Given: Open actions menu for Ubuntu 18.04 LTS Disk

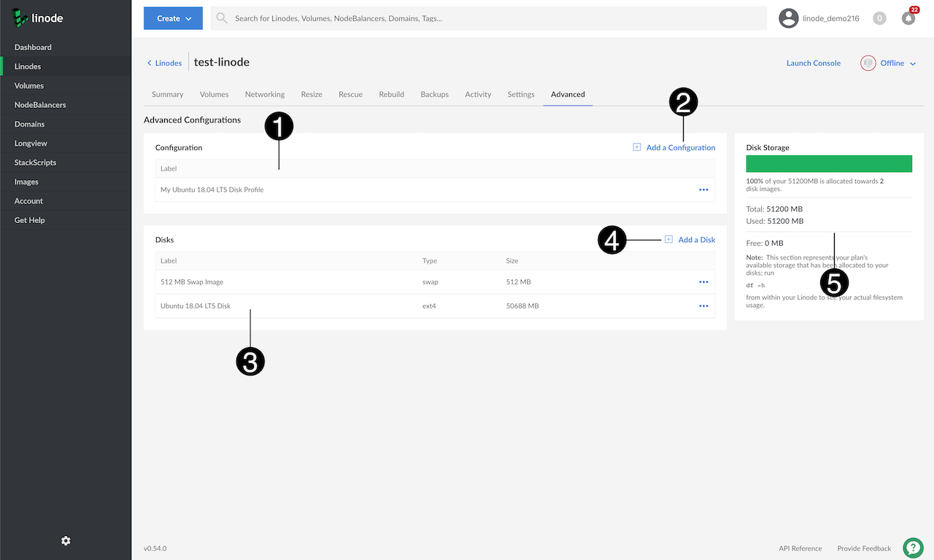Looking at the screenshot, I should click(703, 306).
